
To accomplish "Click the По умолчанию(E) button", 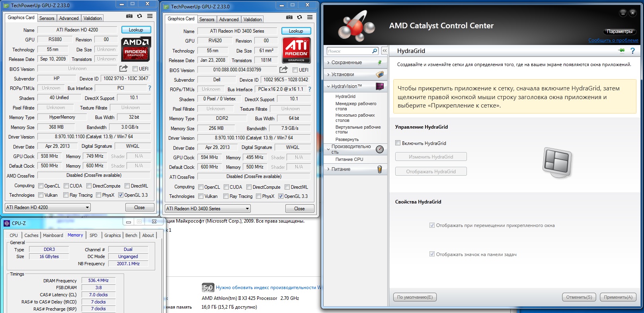I will coord(415,297).
